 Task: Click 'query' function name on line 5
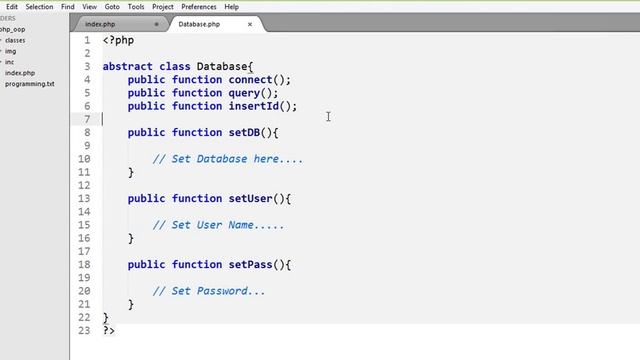point(244,93)
